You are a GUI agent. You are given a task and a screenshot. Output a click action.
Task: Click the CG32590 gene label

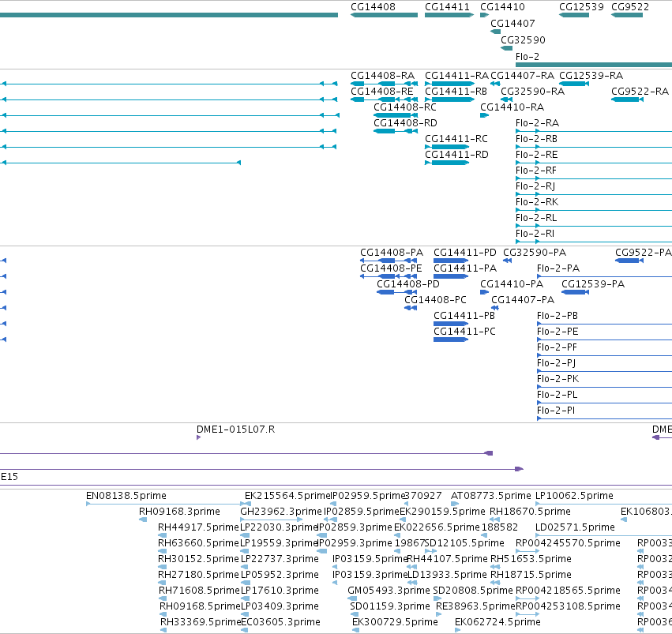point(523,39)
